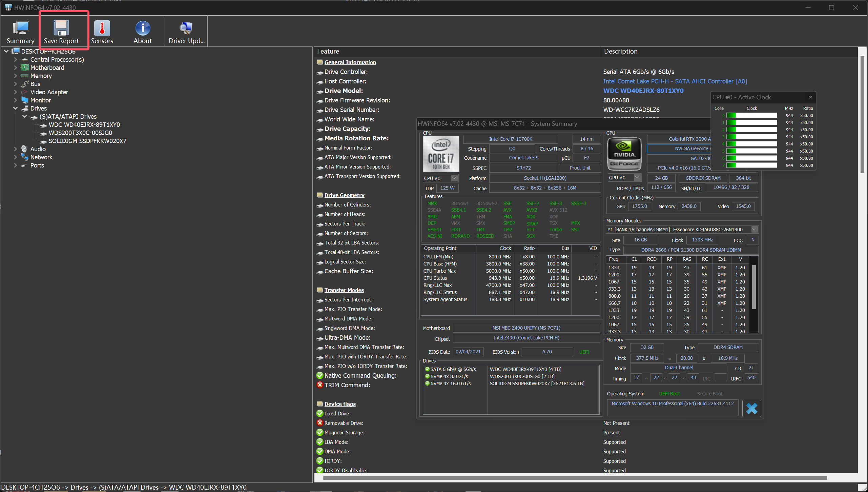Click the Core 7 clock bar

point(751,165)
